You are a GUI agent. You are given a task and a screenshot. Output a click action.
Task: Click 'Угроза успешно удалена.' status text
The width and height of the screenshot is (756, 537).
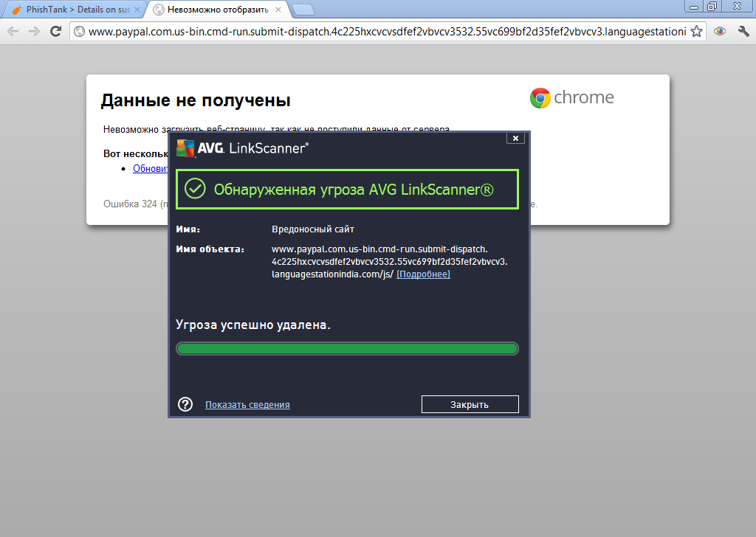point(253,325)
